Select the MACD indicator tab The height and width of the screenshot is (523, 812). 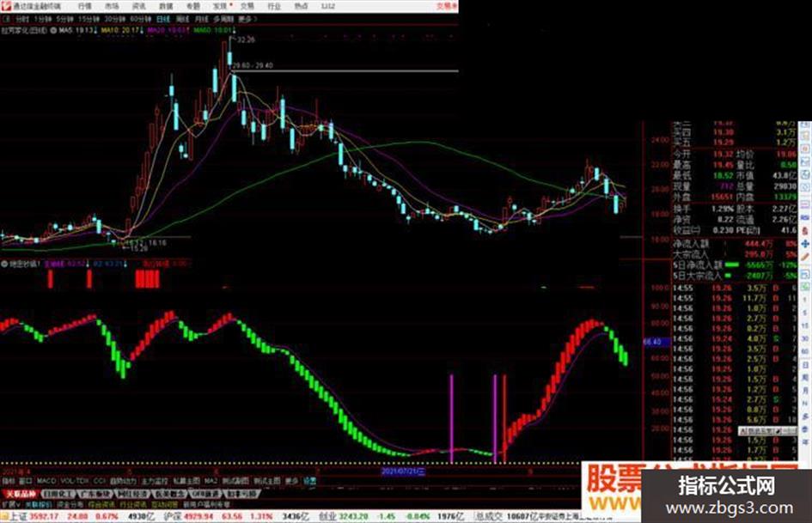click(x=46, y=481)
